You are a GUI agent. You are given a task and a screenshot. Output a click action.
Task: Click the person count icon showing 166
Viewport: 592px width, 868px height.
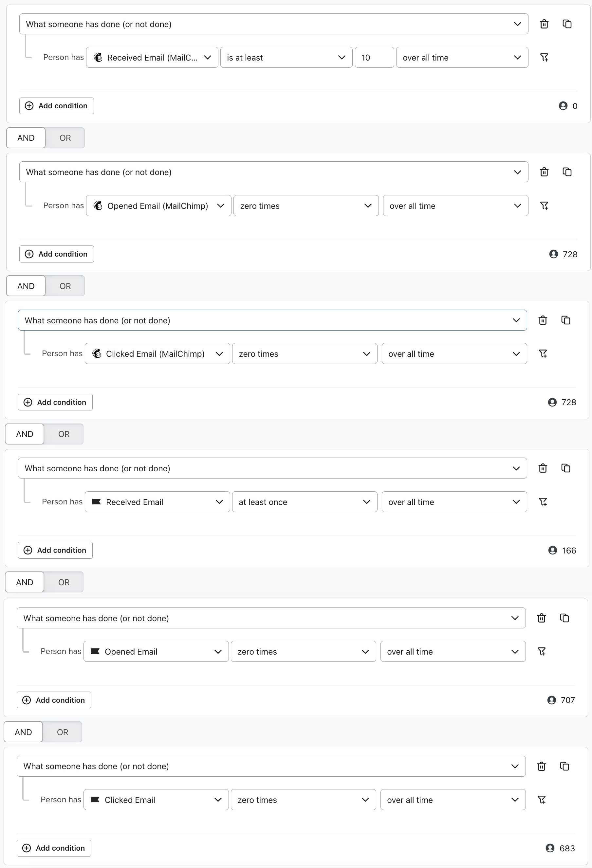click(553, 550)
